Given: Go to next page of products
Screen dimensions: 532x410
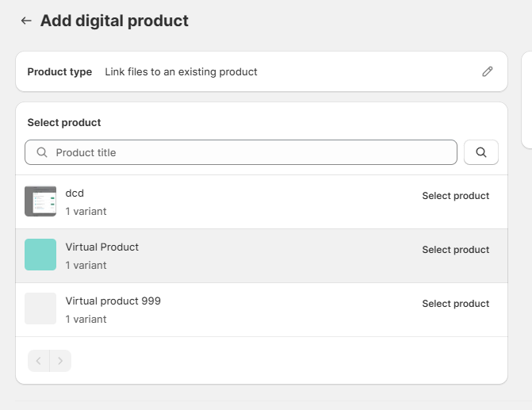Looking at the screenshot, I should (60, 361).
